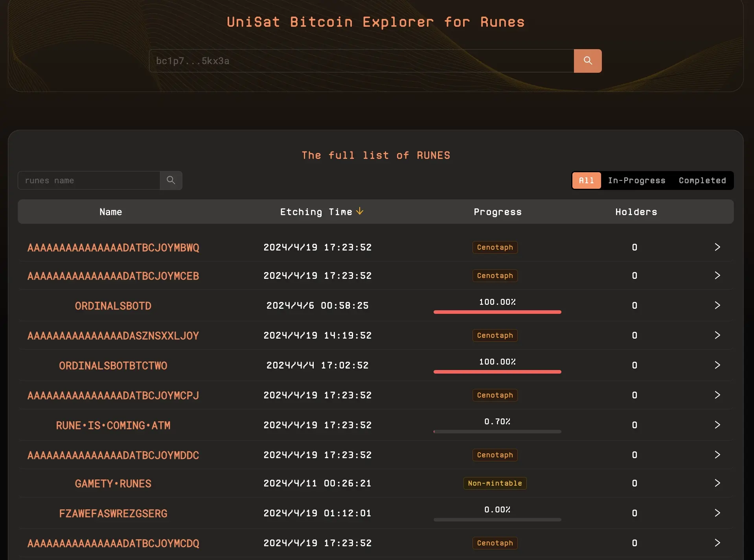Open the ORDINALSBOTD rune link

point(113,306)
